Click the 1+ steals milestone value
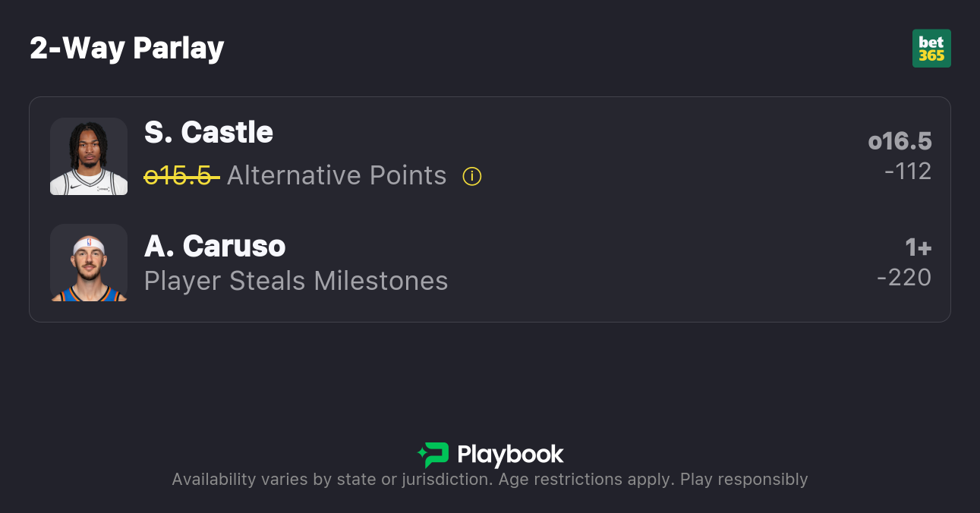This screenshot has width=980, height=513. coord(918,248)
